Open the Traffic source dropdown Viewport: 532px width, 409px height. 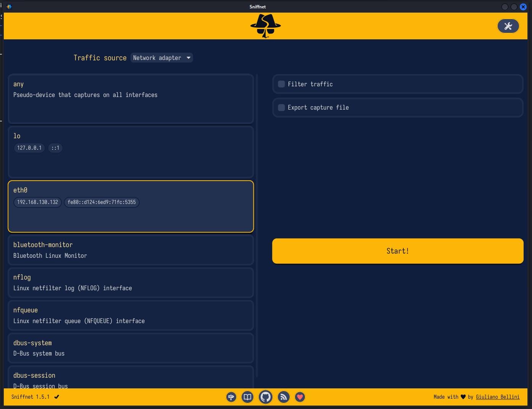[x=162, y=58]
